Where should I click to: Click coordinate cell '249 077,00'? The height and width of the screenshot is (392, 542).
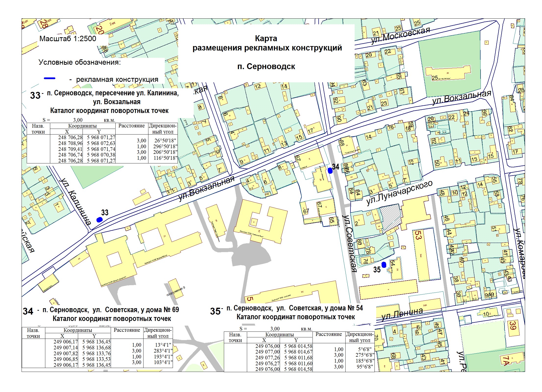(x=267, y=352)
